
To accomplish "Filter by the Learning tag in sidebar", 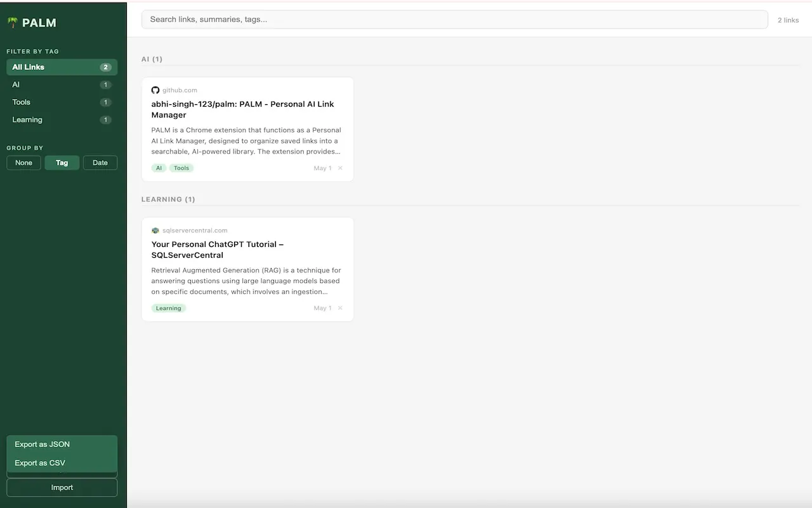I will (62, 120).
